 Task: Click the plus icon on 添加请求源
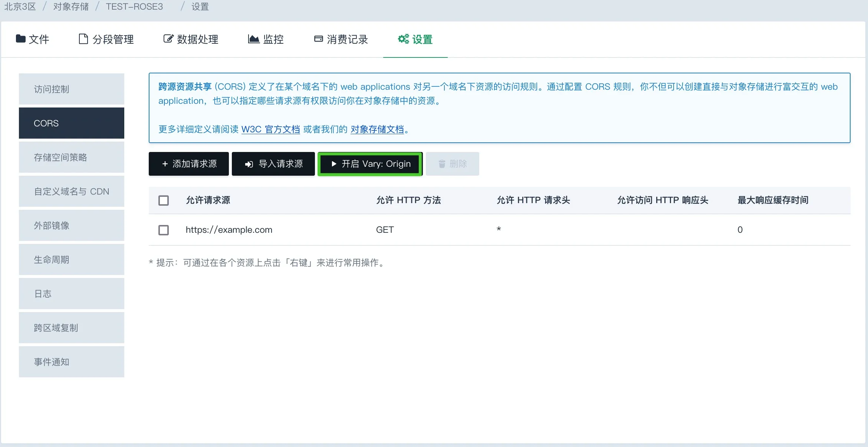click(x=165, y=164)
